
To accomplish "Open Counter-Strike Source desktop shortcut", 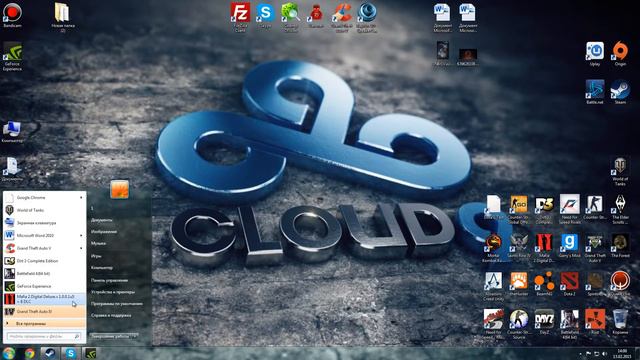I will (519, 324).
